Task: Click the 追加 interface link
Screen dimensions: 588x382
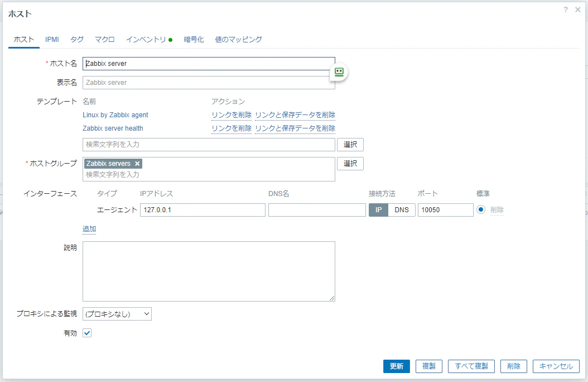Action: point(89,229)
